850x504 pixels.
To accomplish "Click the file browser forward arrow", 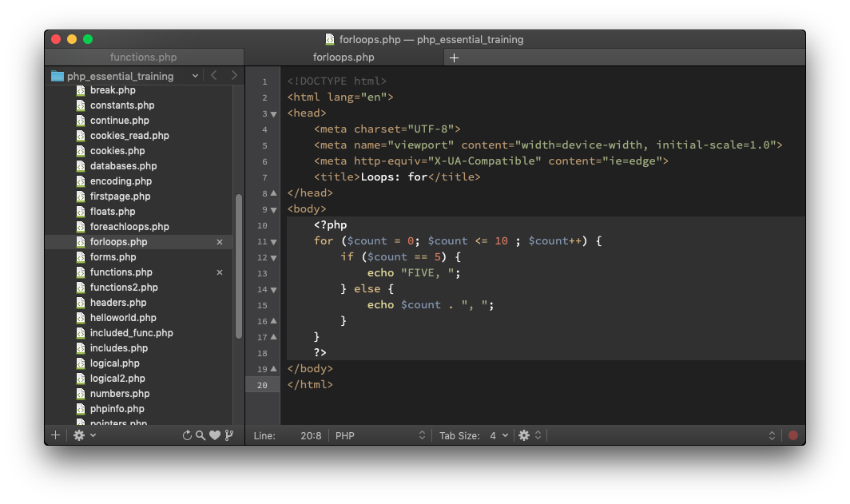I will click(234, 75).
